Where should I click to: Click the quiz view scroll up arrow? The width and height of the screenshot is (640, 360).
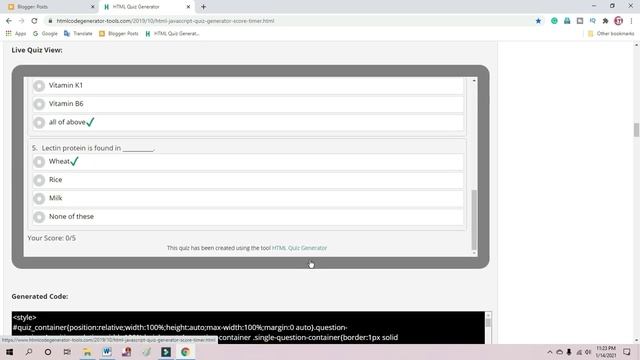coord(474,81)
